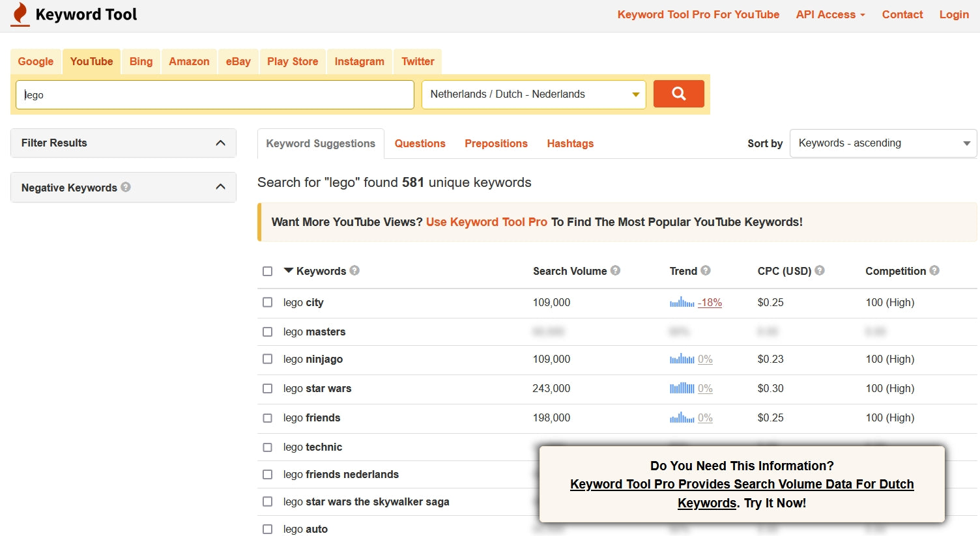Switch to the Google tab
The height and width of the screenshot is (536, 980).
(x=36, y=61)
